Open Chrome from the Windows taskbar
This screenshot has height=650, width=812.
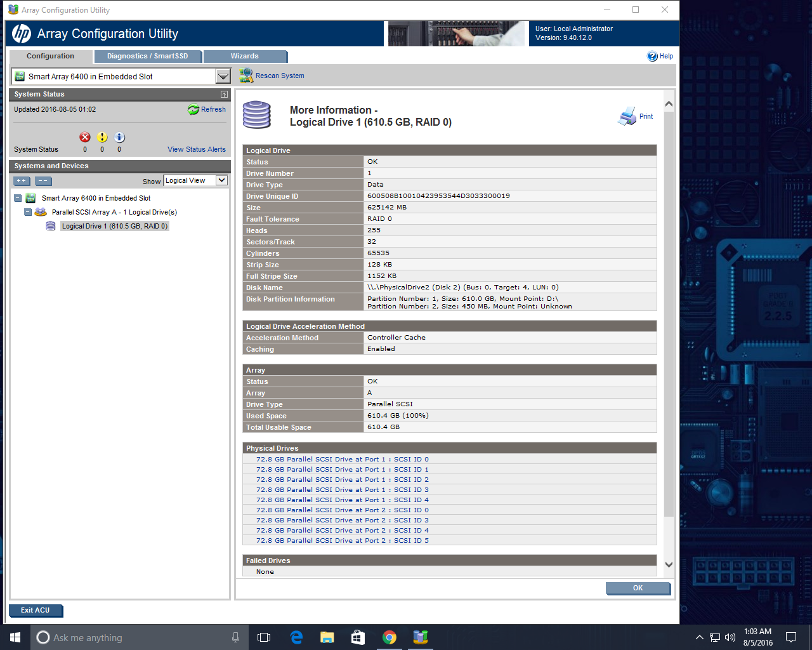click(390, 637)
